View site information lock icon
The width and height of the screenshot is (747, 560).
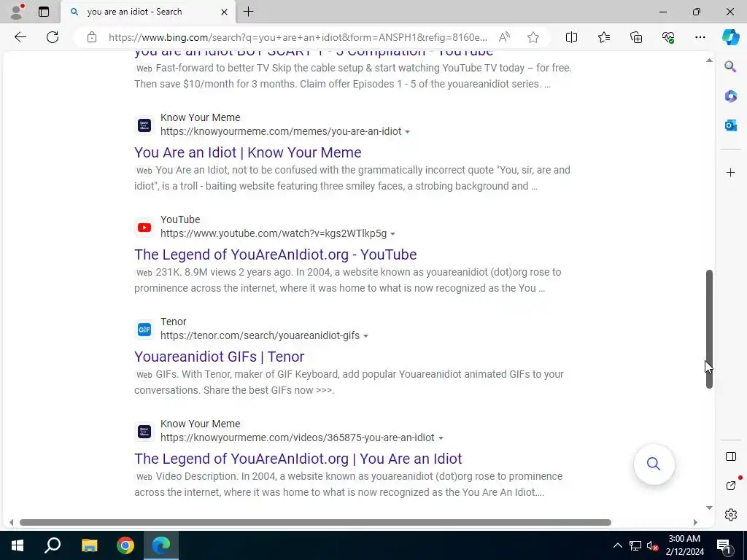92,37
